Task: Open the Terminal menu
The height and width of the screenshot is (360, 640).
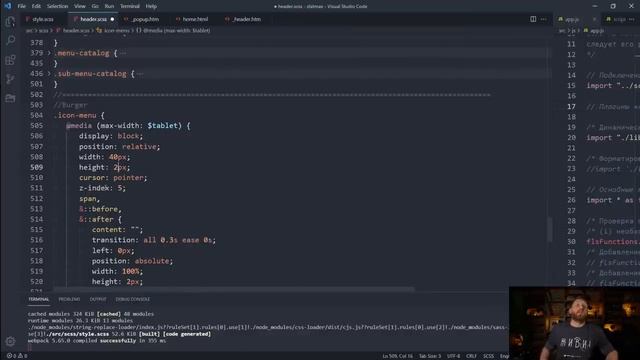Action: (130, 6)
